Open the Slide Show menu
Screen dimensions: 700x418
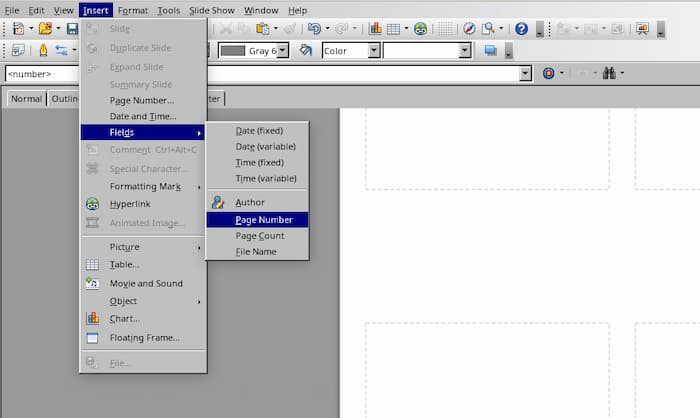click(x=211, y=10)
